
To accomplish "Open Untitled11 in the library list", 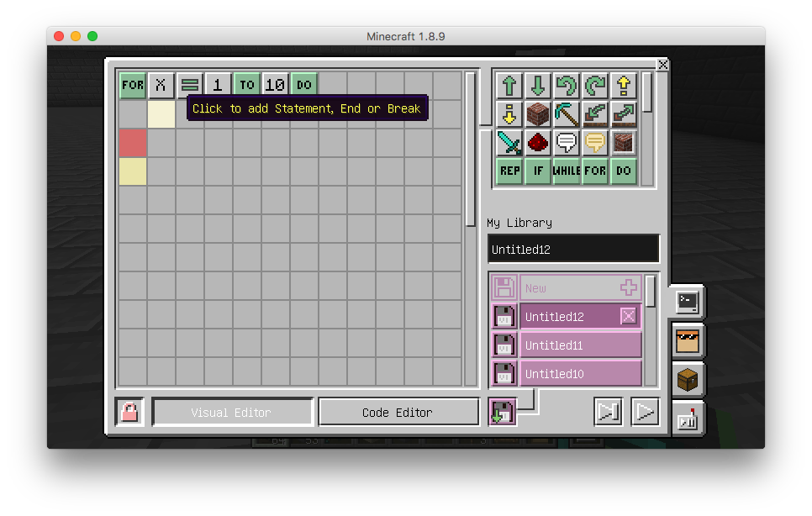I will 581,345.
